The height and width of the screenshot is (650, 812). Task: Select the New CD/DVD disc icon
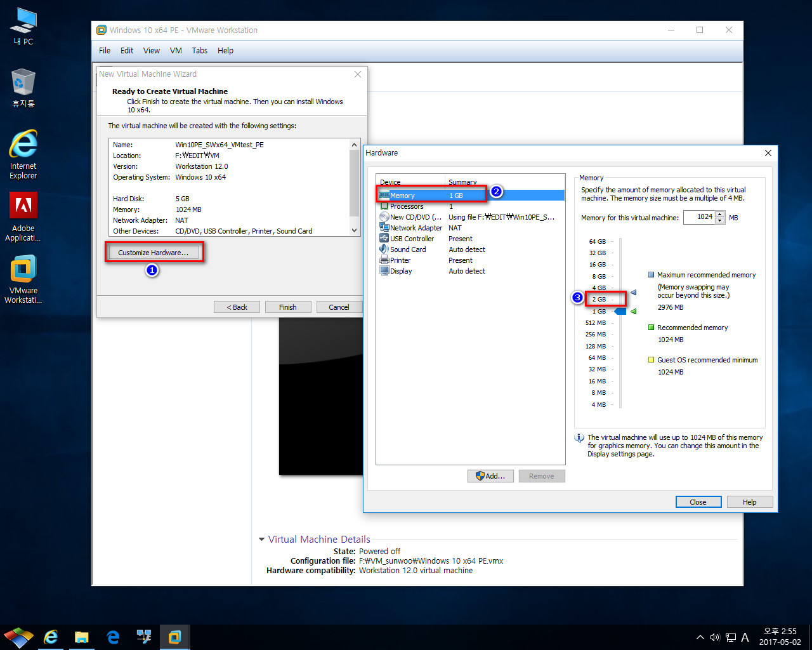tap(384, 217)
